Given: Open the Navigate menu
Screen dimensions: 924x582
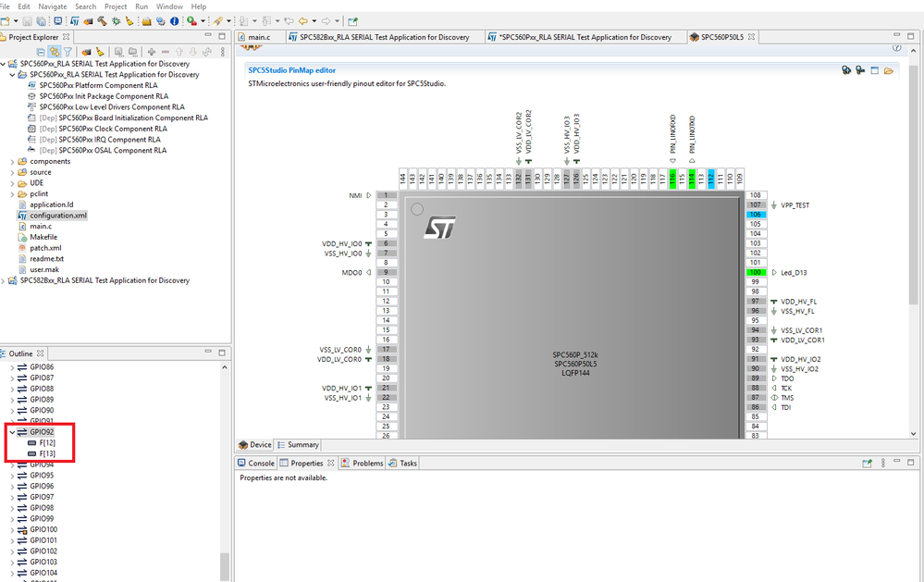Looking at the screenshot, I should [53, 6].
